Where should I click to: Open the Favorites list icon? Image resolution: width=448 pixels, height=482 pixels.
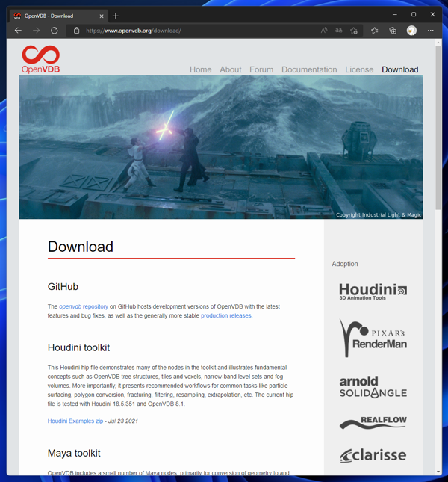(x=374, y=31)
